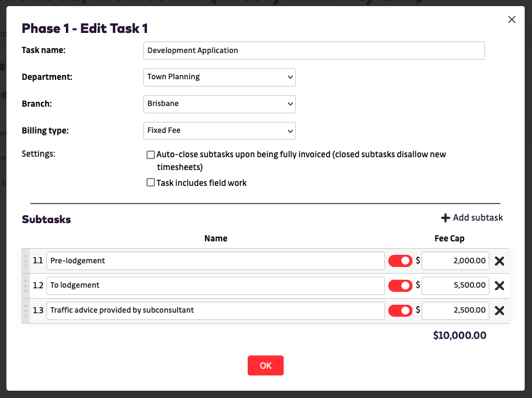Open the Department dropdown showing Town Planning
This screenshot has height=398, width=532.
(x=220, y=77)
